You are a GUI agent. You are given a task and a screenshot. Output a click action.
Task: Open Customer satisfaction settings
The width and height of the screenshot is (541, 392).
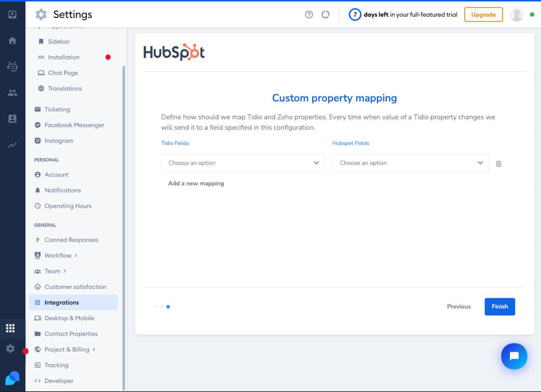click(x=75, y=287)
